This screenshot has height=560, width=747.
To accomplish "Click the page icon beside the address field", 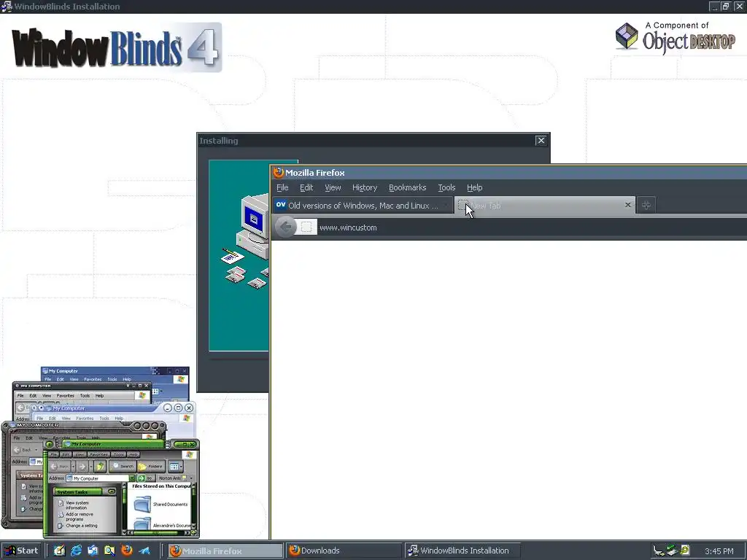I will coord(306,227).
